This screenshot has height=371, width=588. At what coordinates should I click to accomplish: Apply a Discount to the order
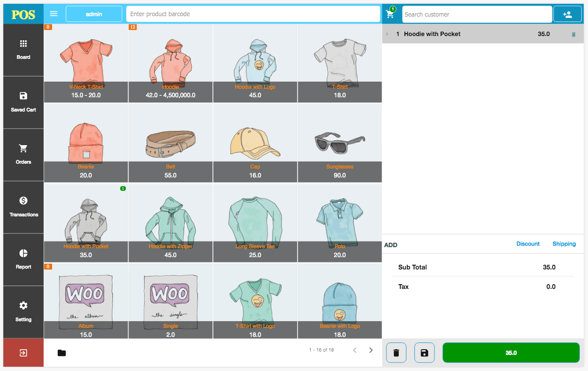528,243
